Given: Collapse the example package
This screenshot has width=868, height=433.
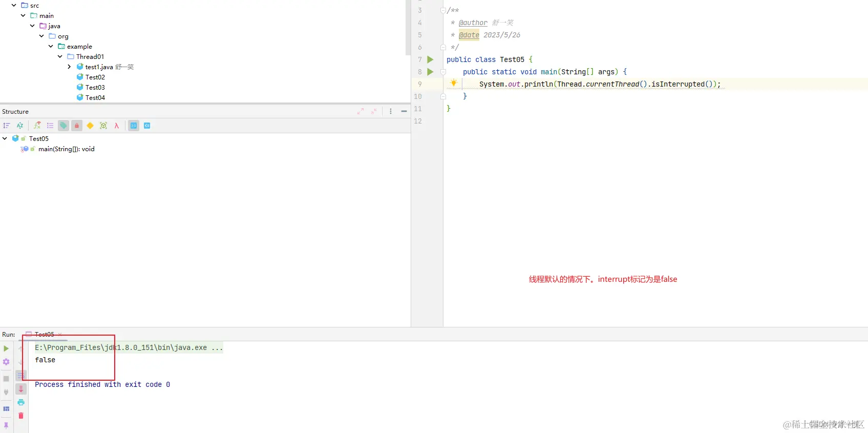Looking at the screenshot, I should tap(51, 46).
